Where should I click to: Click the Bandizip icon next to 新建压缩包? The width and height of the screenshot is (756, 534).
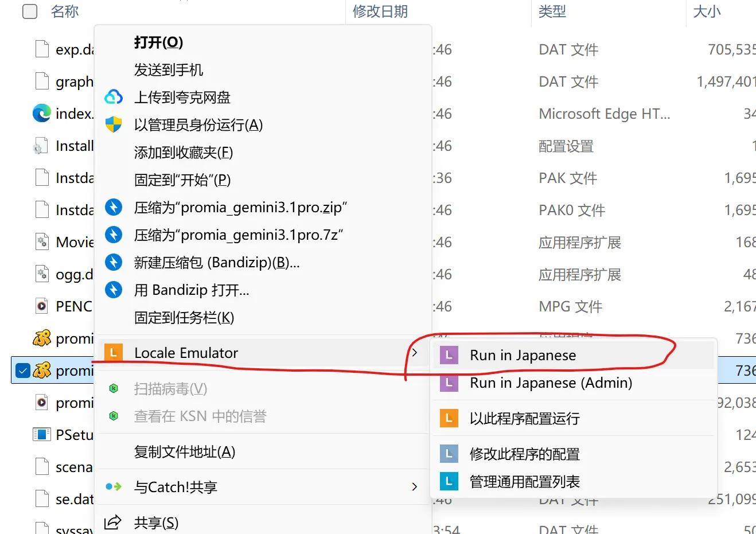tap(114, 262)
